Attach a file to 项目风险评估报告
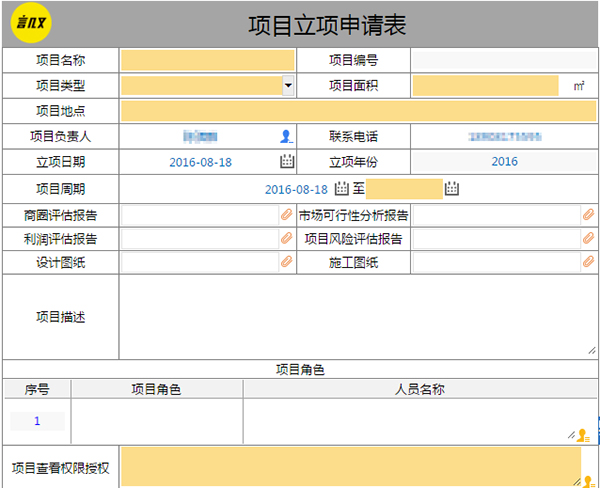The height and width of the screenshot is (488, 600). [588, 239]
